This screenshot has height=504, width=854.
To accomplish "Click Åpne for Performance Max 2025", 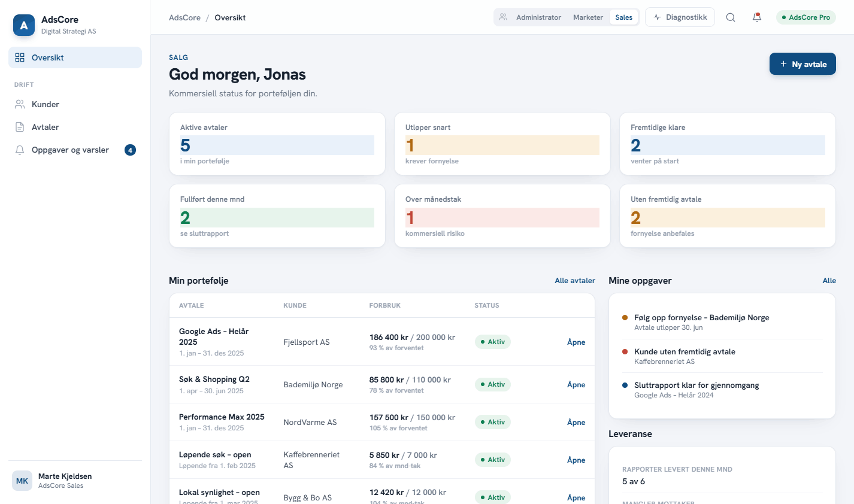I will tap(576, 423).
